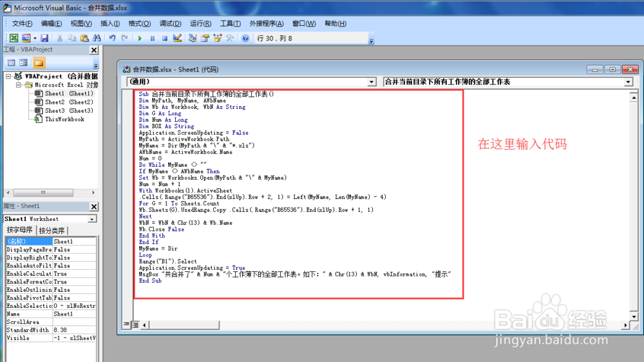Click View Code icon in project pane

pos(11,63)
